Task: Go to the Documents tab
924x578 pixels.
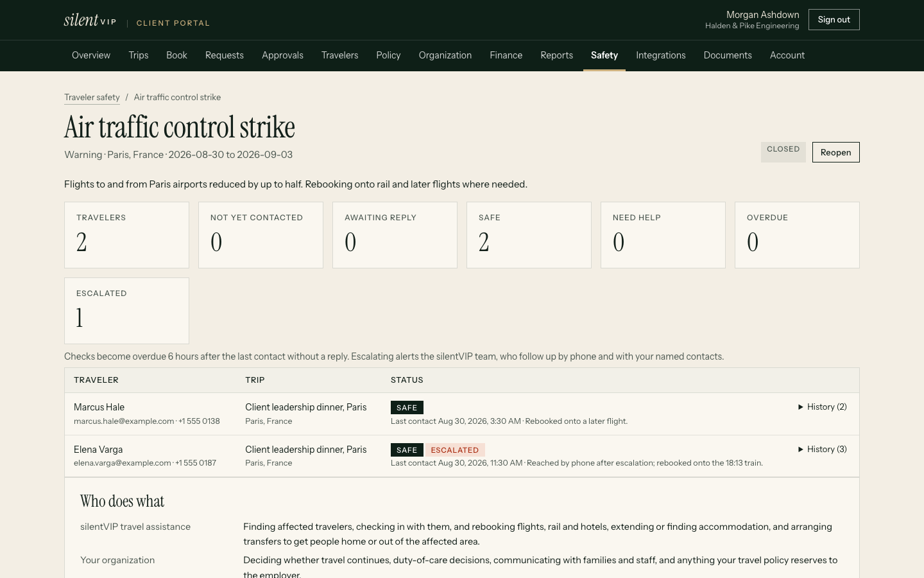Action: (728, 55)
